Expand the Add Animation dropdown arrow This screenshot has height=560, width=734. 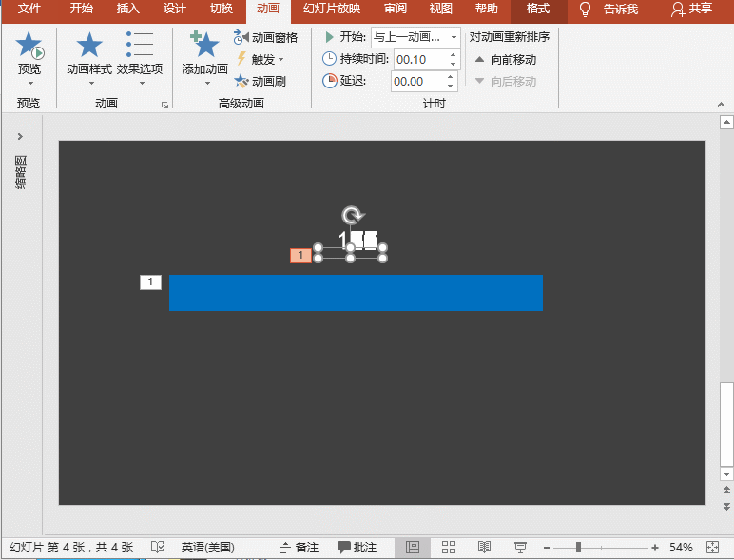(x=207, y=84)
